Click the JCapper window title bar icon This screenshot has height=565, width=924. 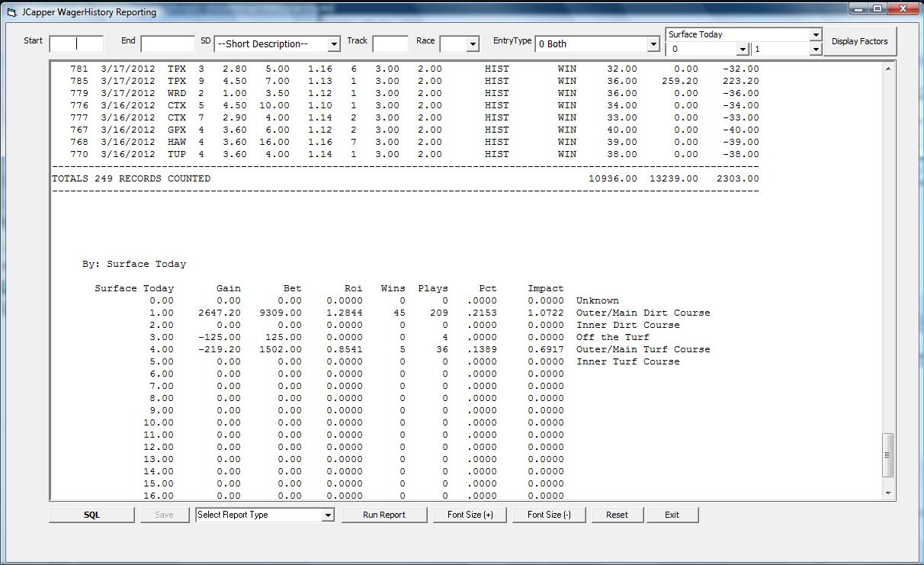(x=11, y=12)
